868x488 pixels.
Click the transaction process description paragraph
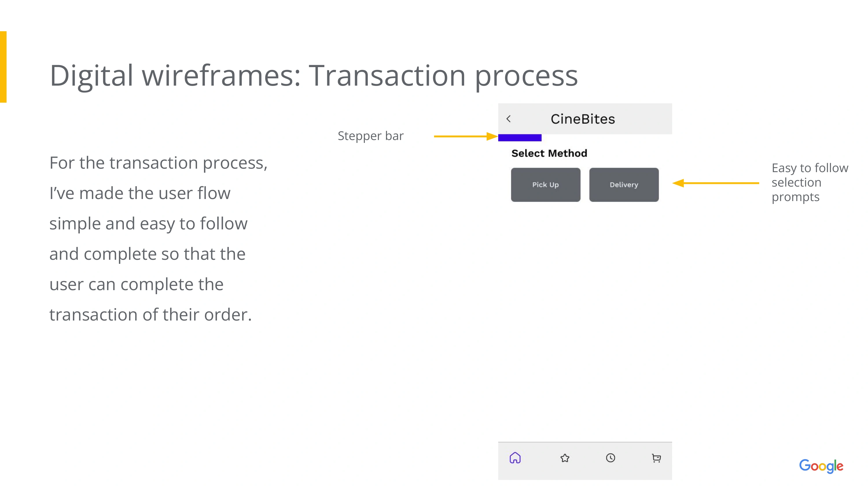click(158, 238)
